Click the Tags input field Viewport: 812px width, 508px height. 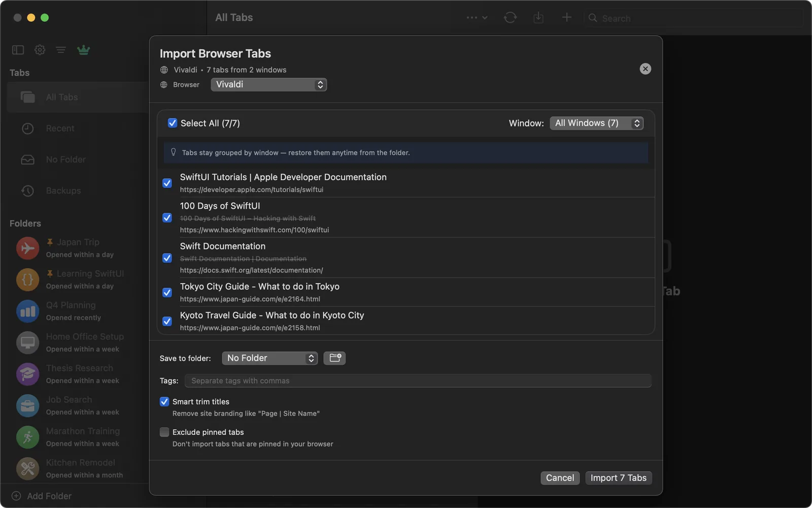pyautogui.click(x=418, y=380)
